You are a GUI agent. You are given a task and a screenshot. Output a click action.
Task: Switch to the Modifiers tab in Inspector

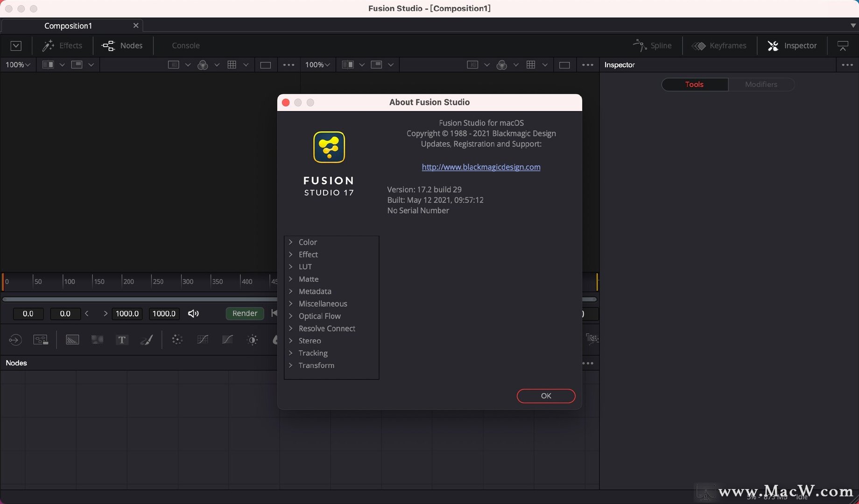click(x=761, y=84)
